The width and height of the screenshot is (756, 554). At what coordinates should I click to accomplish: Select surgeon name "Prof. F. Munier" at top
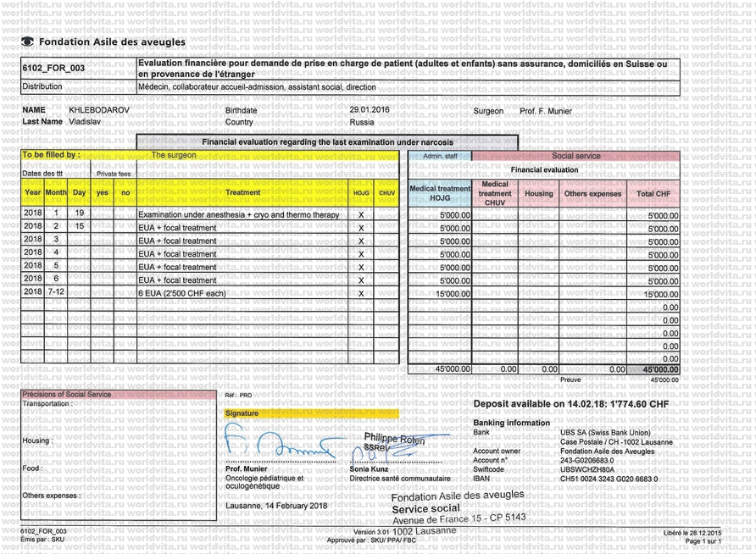(546, 111)
